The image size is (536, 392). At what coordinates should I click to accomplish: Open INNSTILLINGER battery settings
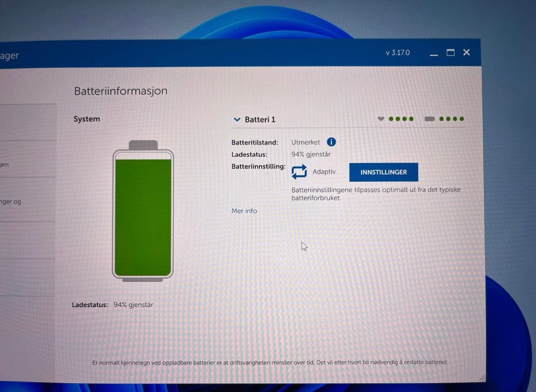(383, 172)
